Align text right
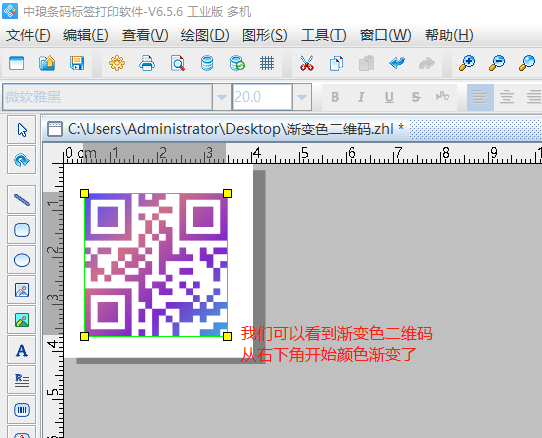This screenshot has height=438, width=542. 534,97
